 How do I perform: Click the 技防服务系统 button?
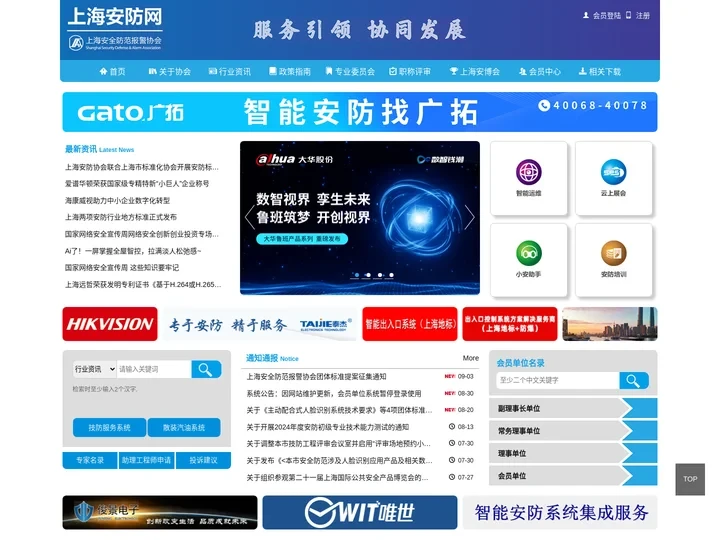click(109, 428)
